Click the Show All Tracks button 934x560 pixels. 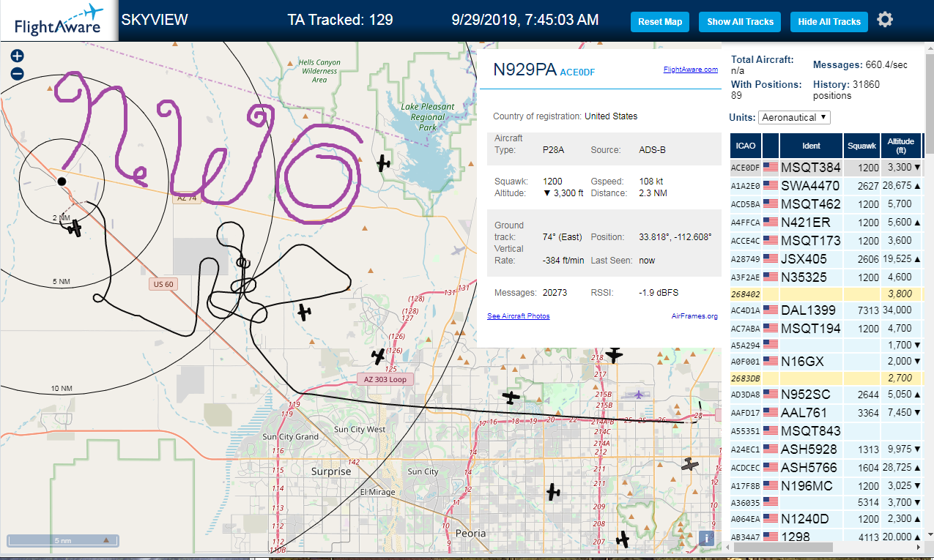tap(740, 22)
